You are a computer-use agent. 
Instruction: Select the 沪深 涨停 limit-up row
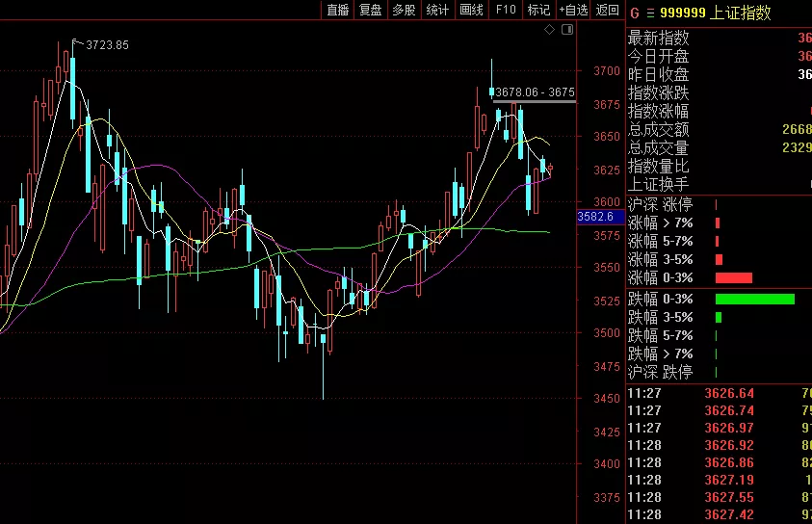click(658, 204)
